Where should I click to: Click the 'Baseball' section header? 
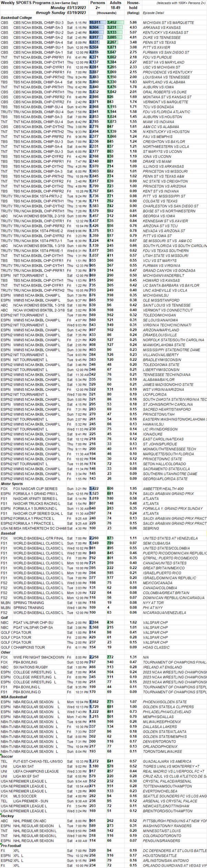(8, 533)
